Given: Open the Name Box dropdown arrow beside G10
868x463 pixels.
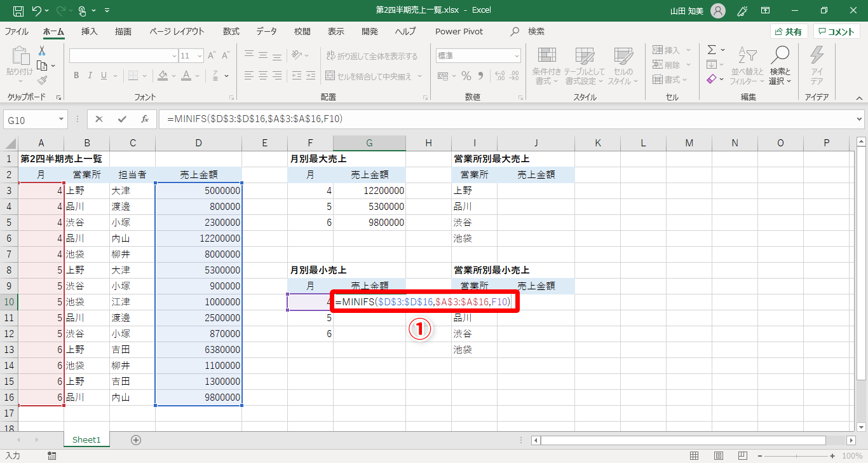Looking at the screenshot, I should pos(62,119).
